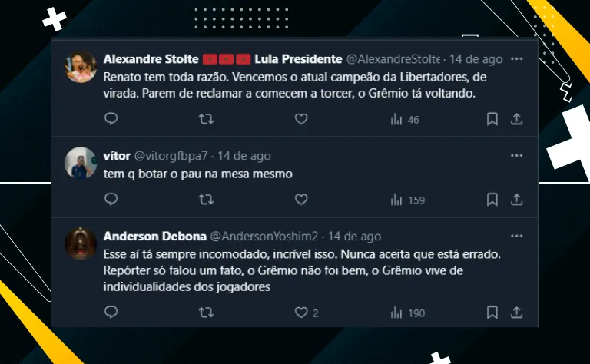Open more options on vítor's tweet

(x=517, y=156)
